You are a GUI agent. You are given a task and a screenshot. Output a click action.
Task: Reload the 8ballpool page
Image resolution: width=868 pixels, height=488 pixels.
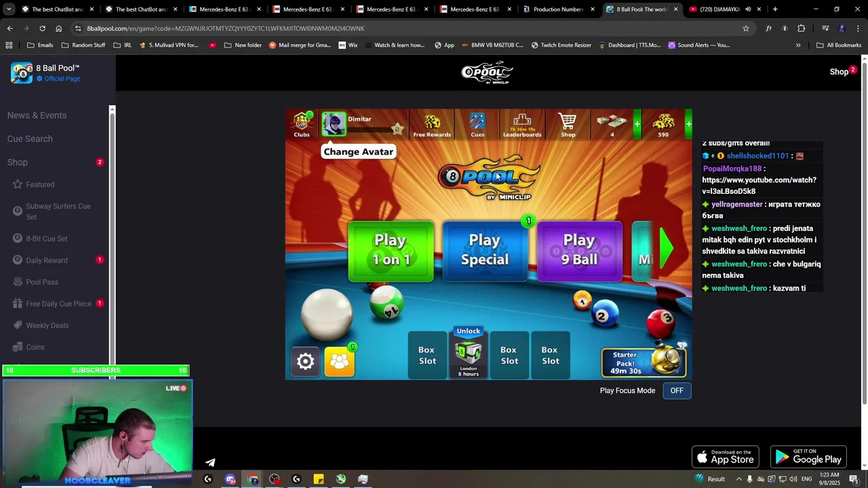42,28
